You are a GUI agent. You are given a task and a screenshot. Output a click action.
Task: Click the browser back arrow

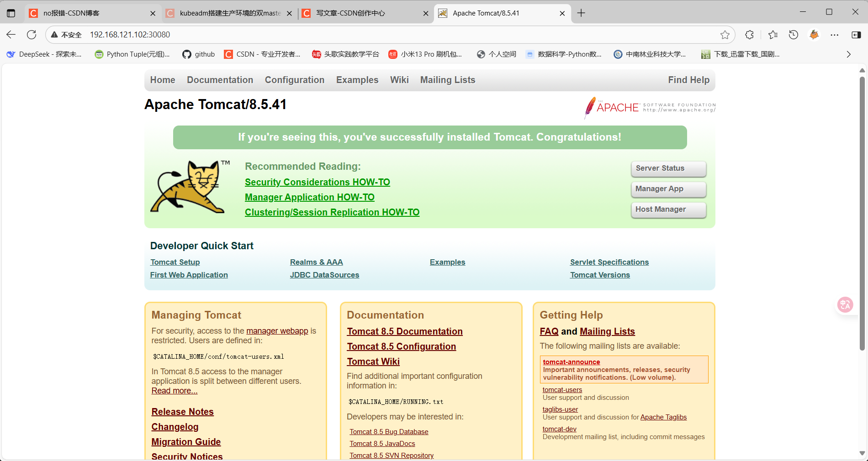click(x=11, y=35)
